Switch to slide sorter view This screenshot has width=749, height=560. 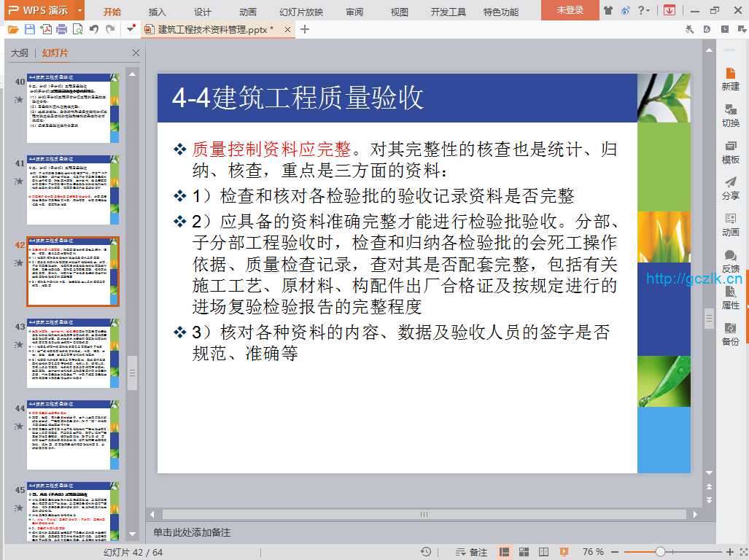click(524, 552)
